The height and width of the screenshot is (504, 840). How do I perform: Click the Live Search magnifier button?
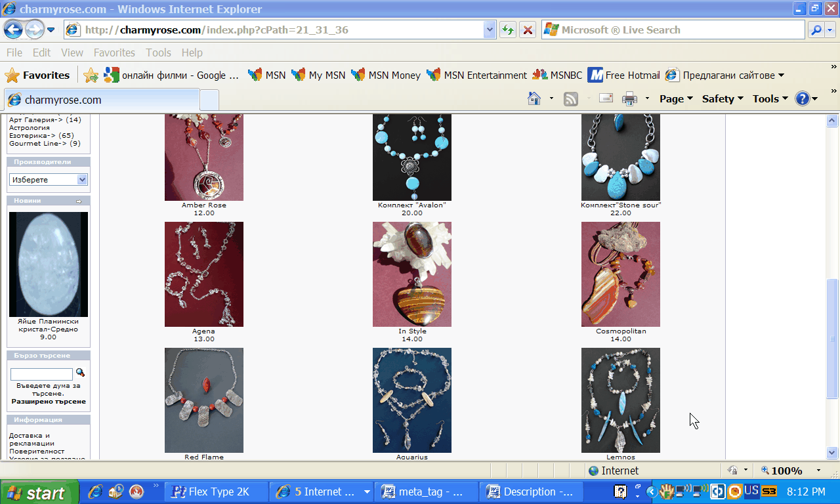pyautogui.click(x=816, y=30)
